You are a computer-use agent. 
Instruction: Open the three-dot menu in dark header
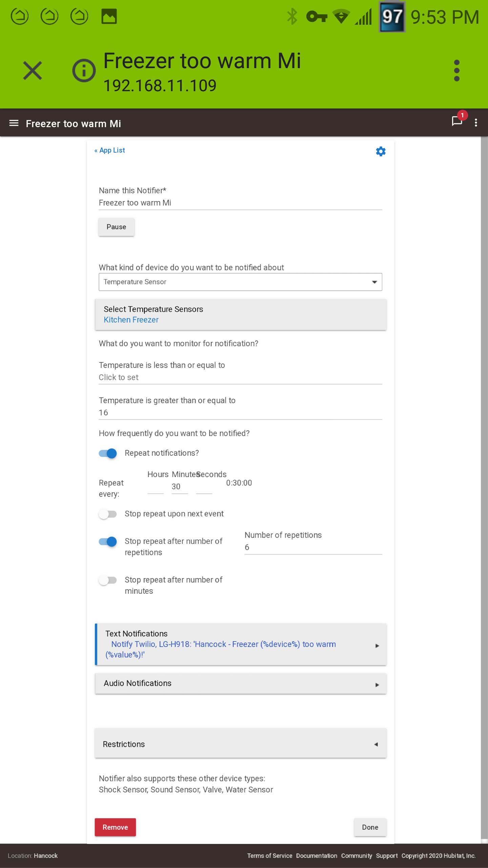coord(476,123)
